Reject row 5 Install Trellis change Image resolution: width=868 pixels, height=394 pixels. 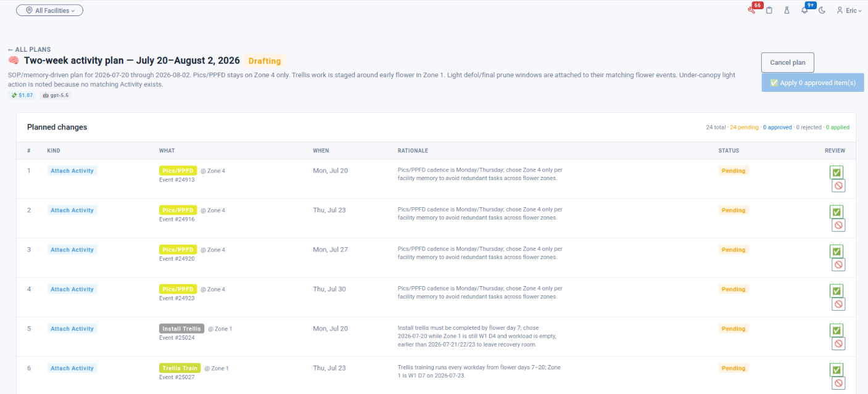click(x=838, y=343)
